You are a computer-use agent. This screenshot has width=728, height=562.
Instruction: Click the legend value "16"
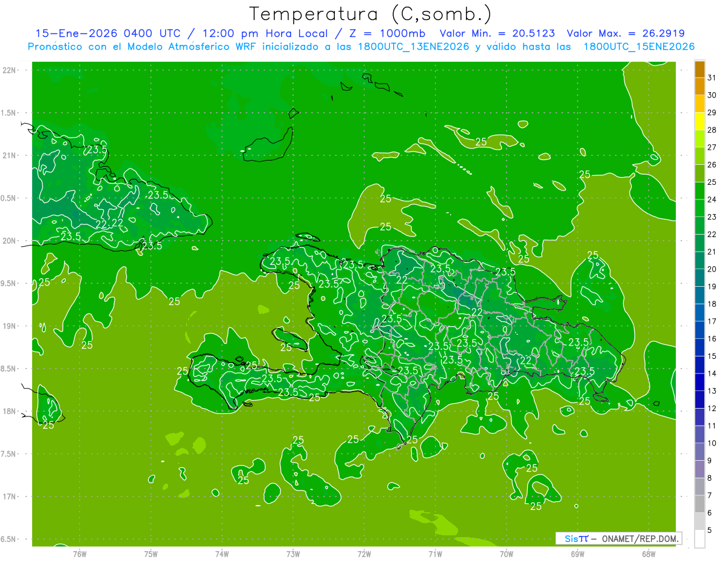[x=712, y=339]
